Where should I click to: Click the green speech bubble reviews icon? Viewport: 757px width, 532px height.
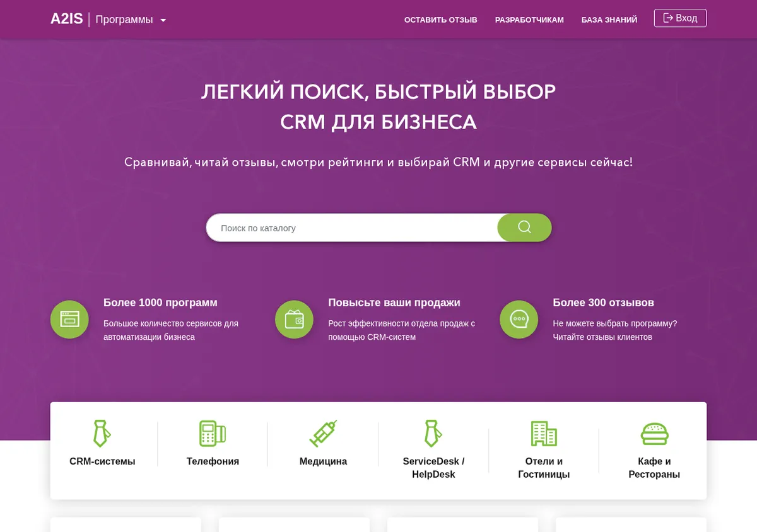(x=519, y=320)
